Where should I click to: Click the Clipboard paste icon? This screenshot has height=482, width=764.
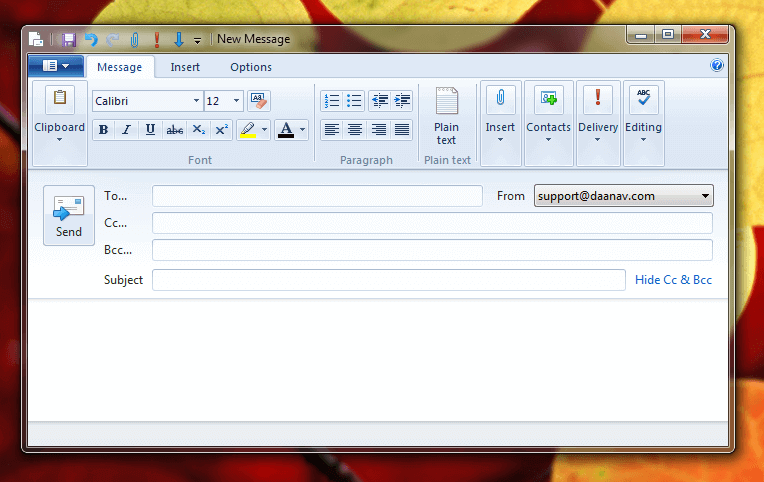pos(60,98)
